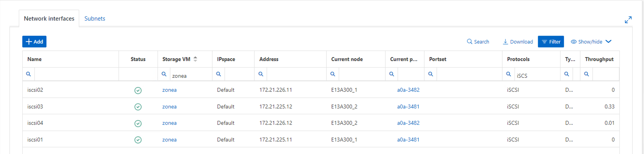Toggle the Filter button off
Viewport: 644px width, 154px height.
pyautogui.click(x=551, y=42)
